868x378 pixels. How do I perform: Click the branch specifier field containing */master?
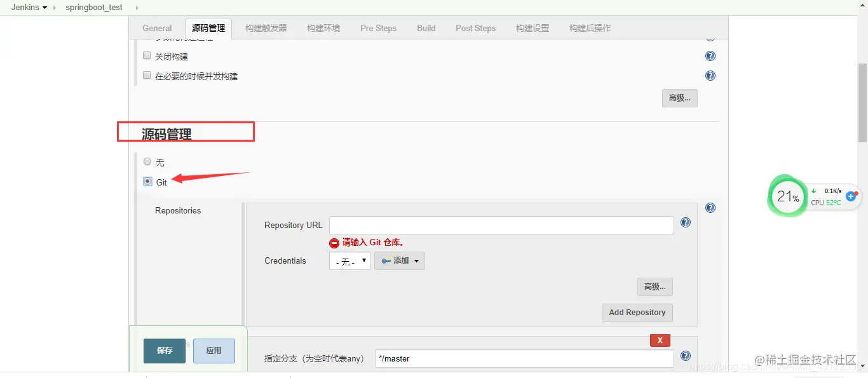tap(524, 358)
